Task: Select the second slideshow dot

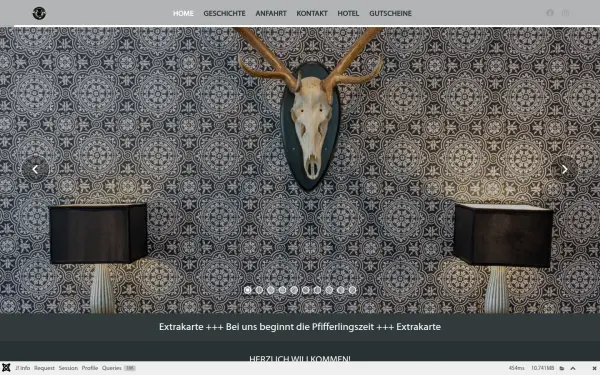Action: click(259, 290)
